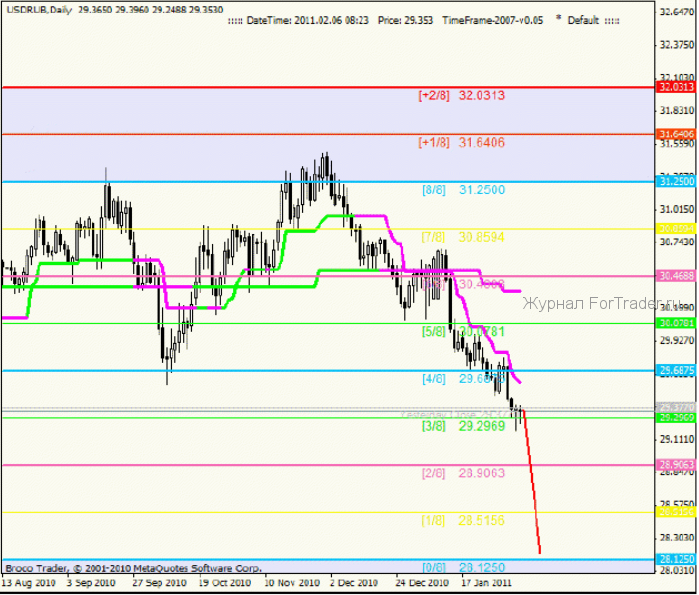The height and width of the screenshot is (595, 699).
Task: Click the 28.3030 price scale value
Action: (677, 538)
